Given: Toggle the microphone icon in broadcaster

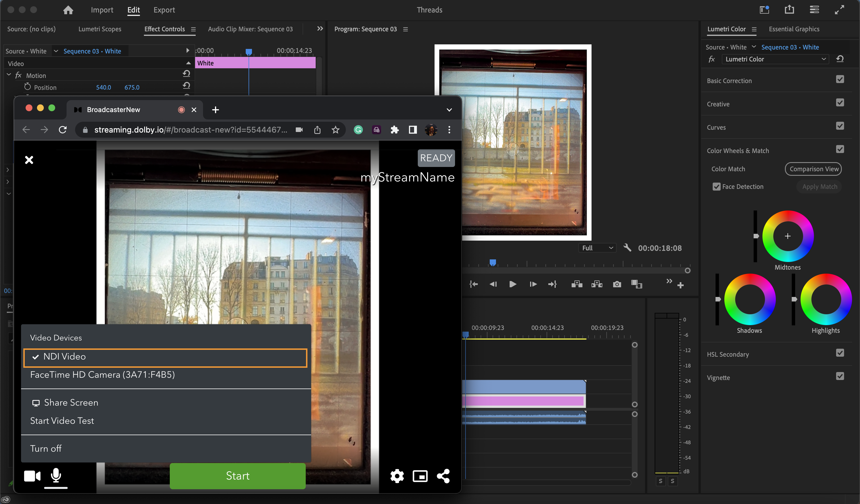Looking at the screenshot, I should (x=56, y=475).
